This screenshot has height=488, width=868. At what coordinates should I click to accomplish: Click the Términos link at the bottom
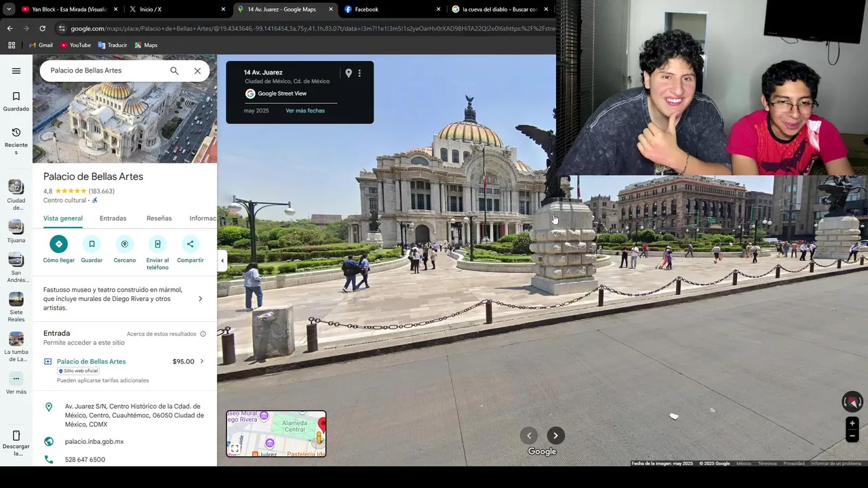click(768, 464)
